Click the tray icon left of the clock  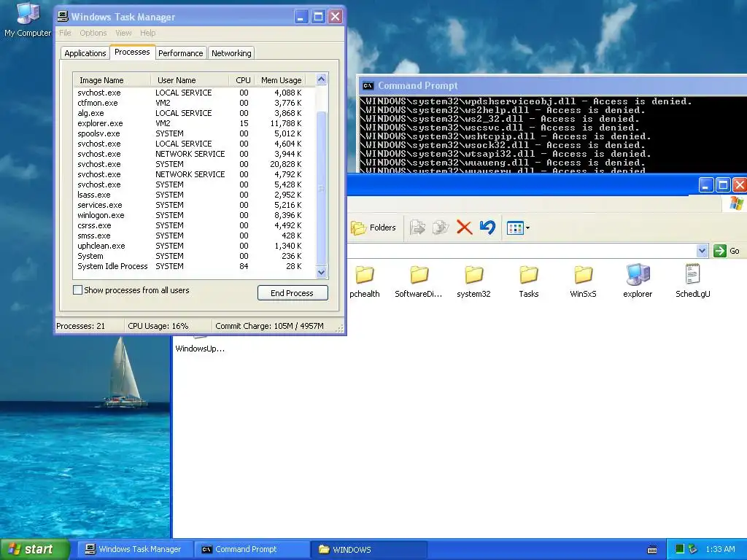click(x=693, y=549)
